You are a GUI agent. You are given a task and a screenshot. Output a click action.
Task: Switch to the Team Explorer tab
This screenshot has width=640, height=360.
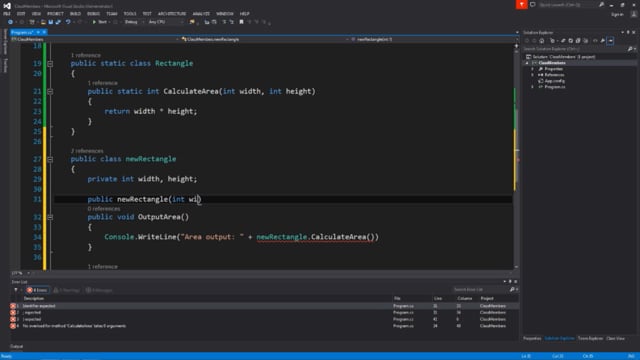click(x=590, y=339)
